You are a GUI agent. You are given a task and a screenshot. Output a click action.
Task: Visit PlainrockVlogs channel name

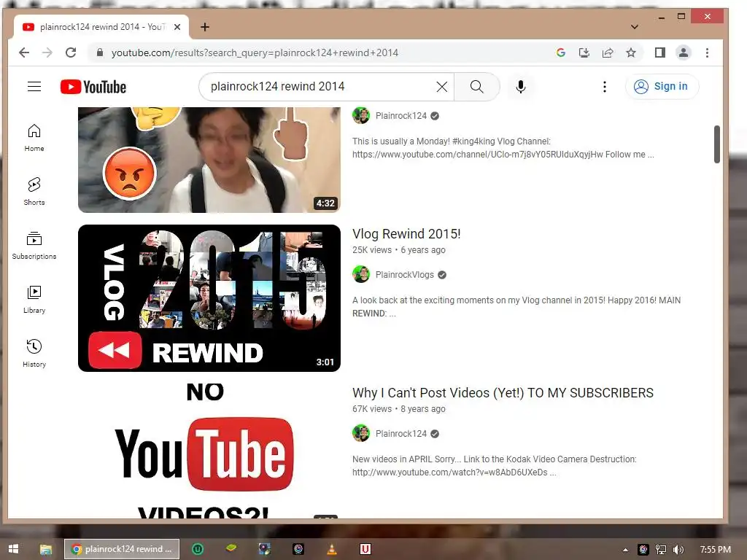(404, 275)
